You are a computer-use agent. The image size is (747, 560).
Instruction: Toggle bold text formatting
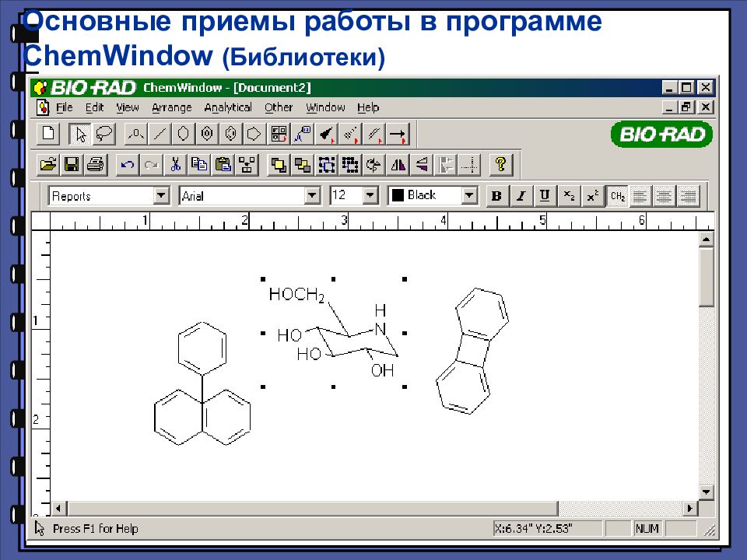496,195
